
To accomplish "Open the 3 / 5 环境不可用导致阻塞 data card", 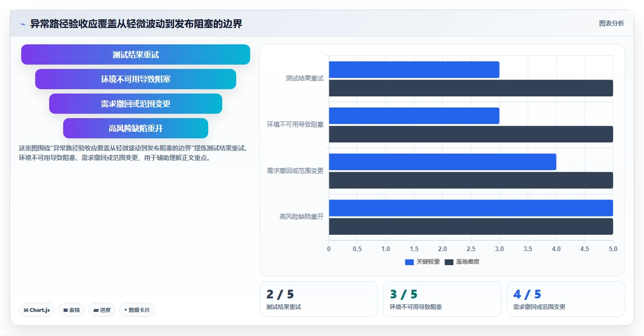I will (442, 299).
